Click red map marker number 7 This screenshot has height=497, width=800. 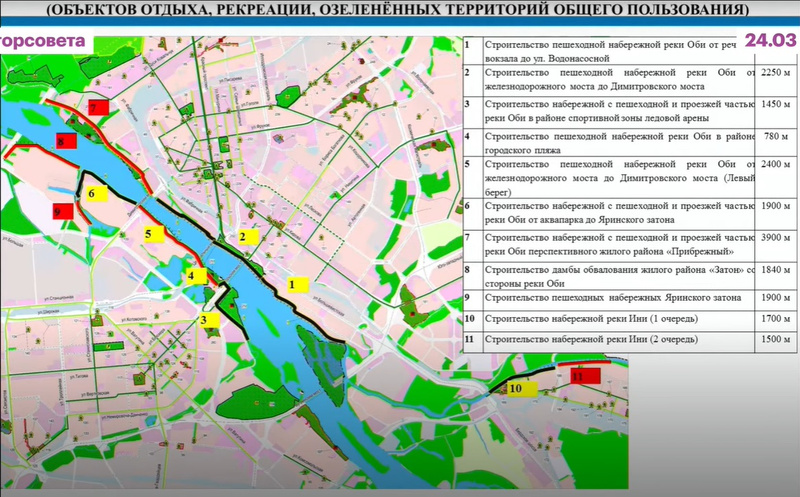[98, 108]
